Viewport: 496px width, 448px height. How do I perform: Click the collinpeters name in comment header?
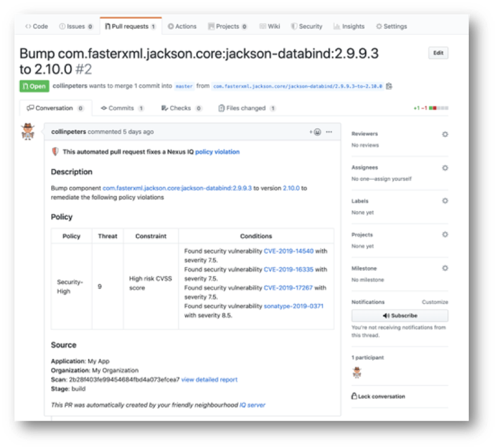coord(68,131)
